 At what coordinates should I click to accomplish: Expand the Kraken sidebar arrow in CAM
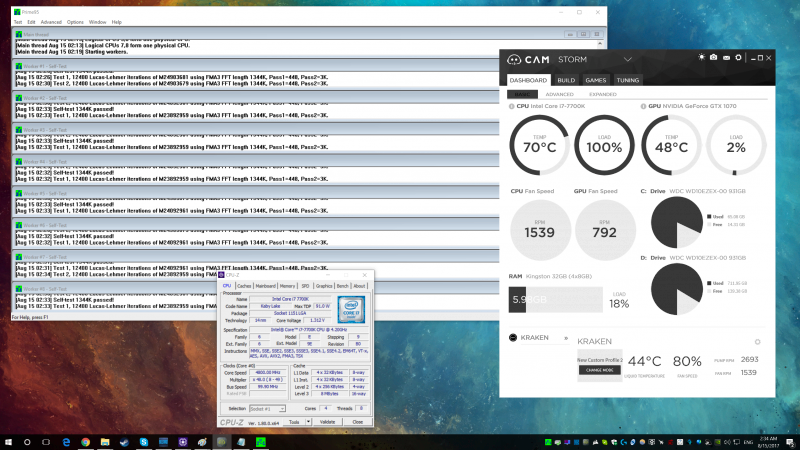[566, 338]
